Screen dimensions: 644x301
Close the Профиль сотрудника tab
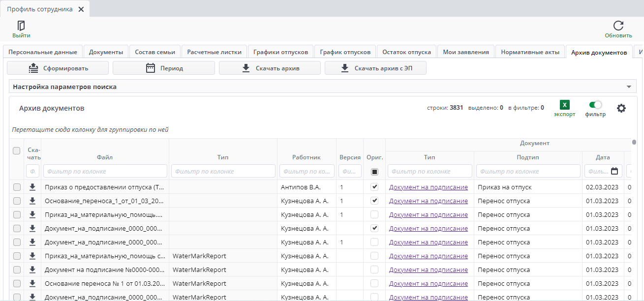tap(81, 9)
